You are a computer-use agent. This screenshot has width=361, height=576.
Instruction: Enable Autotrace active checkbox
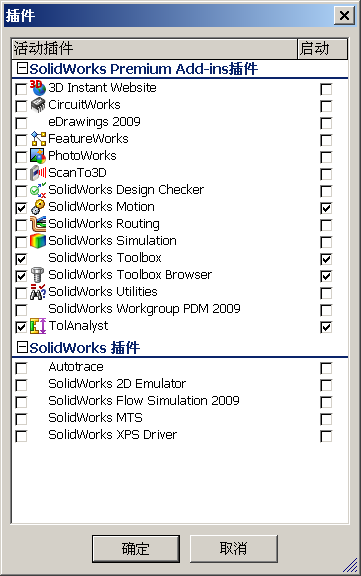pyautogui.click(x=21, y=368)
